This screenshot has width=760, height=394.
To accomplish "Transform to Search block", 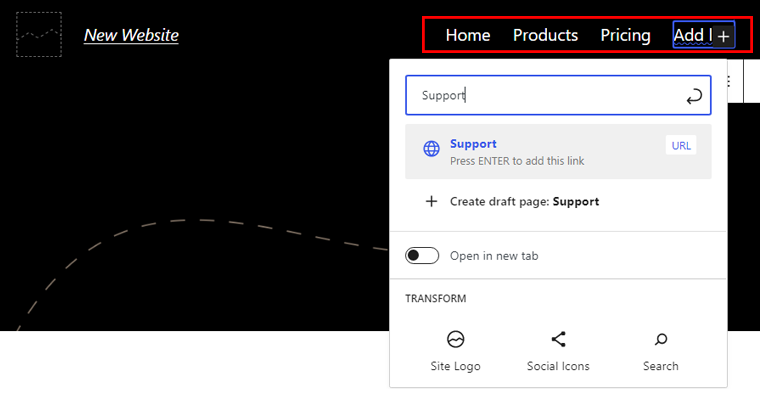I will point(661,351).
